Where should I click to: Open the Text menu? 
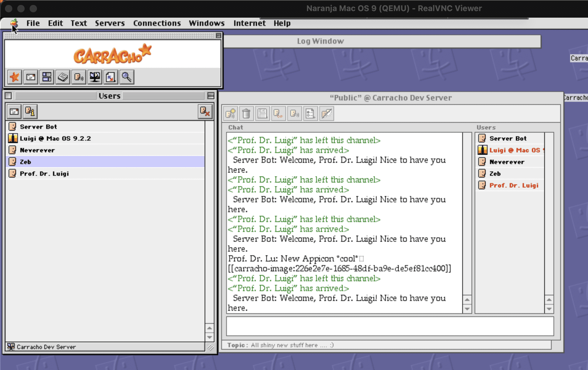click(x=79, y=23)
